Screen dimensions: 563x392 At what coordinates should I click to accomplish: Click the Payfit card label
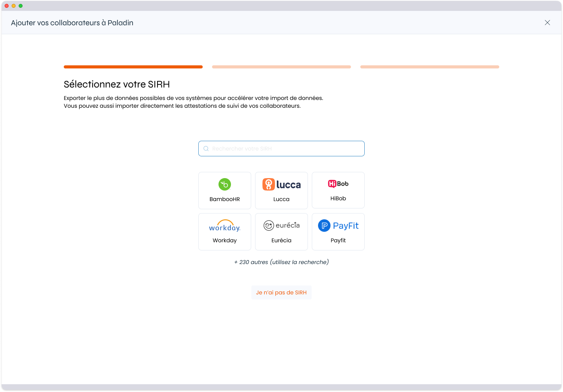[338, 240]
